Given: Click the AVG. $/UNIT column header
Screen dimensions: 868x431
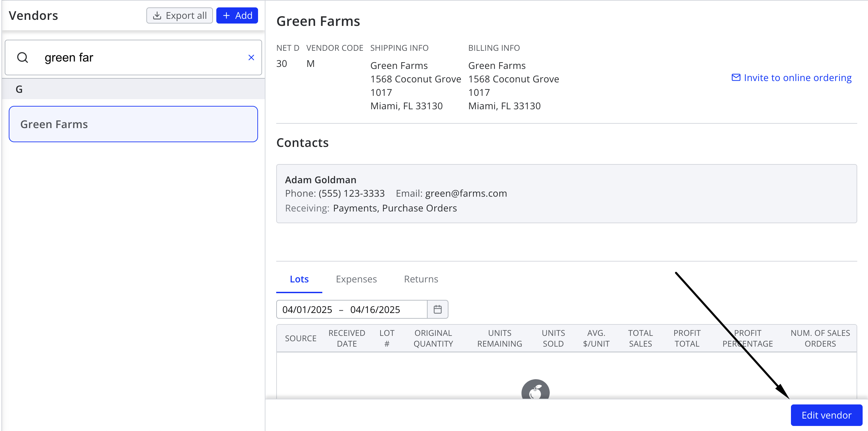Looking at the screenshot, I should [596, 338].
